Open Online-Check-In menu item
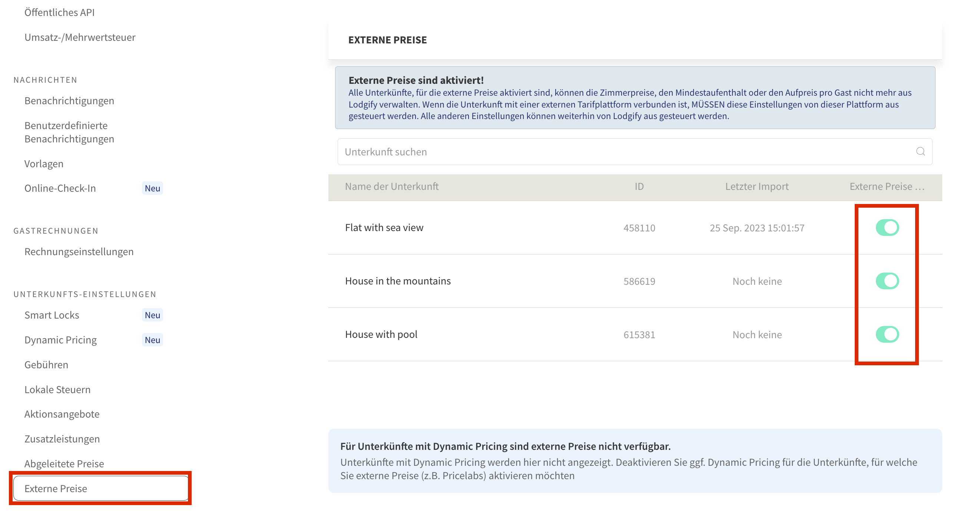 pyautogui.click(x=60, y=188)
